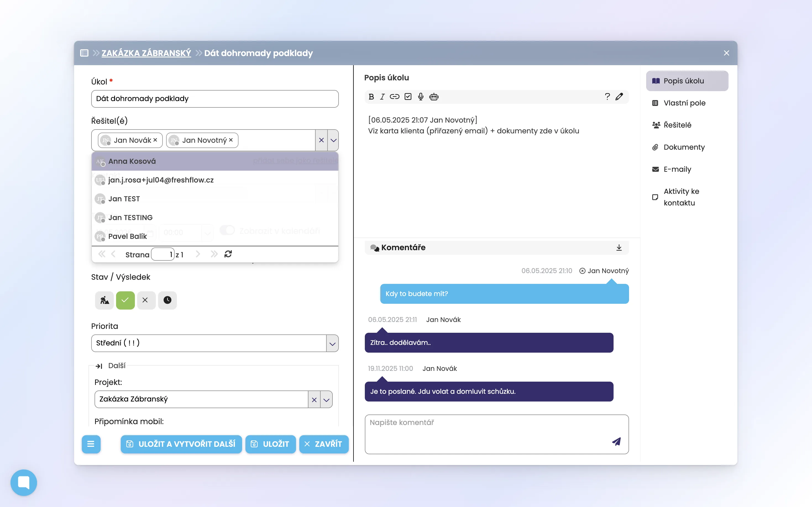Edit task description with pencil icon

pos(619,97)
